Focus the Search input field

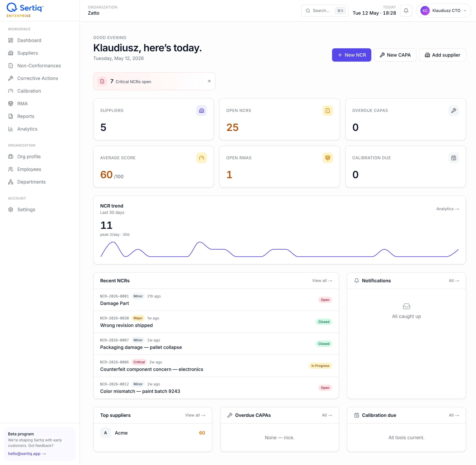(x=325, y=10)
